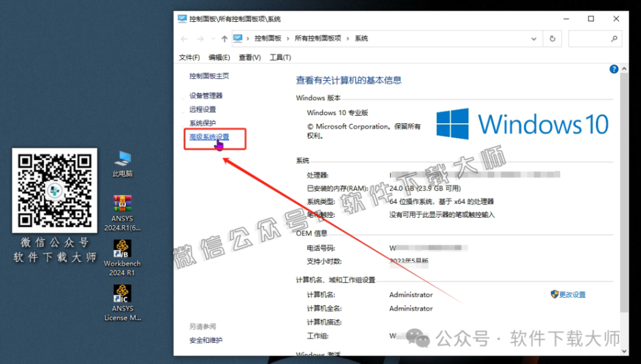This screenshot has height=364, width=641.
Task: Click the 高级系统设置 link
Action: coord(209,137)
